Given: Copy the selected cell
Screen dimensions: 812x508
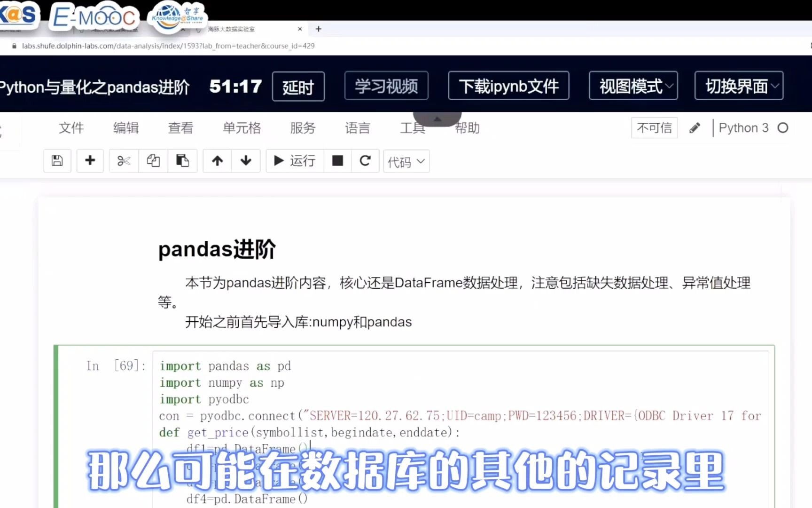Looking at the screenshot, I should click(x=153, y=161).
